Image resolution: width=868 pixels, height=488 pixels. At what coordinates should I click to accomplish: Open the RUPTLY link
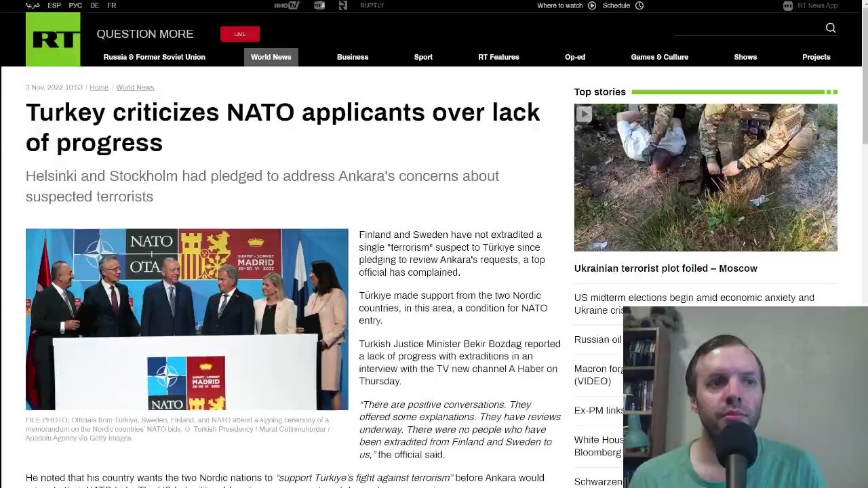tap(372, 5)
